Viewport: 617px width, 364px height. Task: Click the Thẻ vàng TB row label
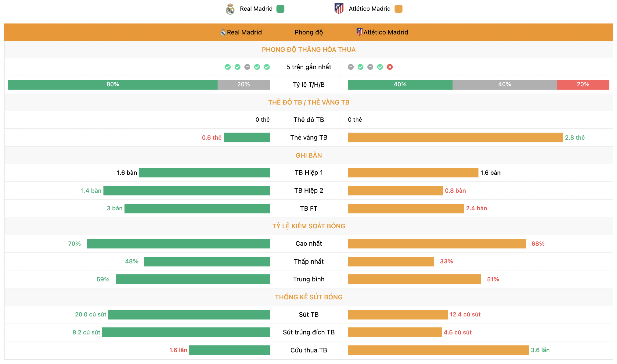[x=308, y=137]
